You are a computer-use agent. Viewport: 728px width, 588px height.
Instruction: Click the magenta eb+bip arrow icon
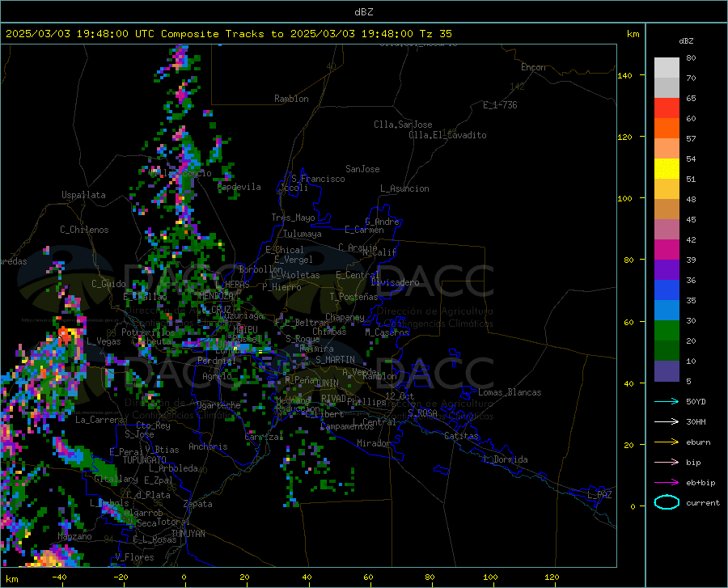[667, 483]
